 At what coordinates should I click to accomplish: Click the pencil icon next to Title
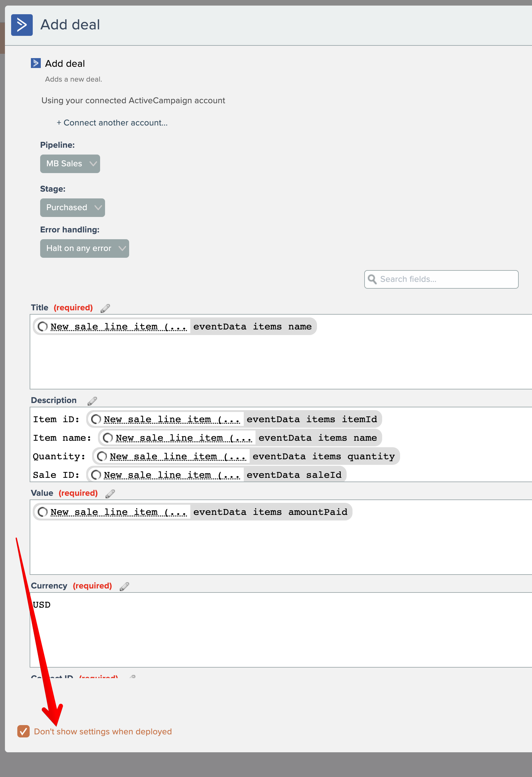click(x=105, y=308)
